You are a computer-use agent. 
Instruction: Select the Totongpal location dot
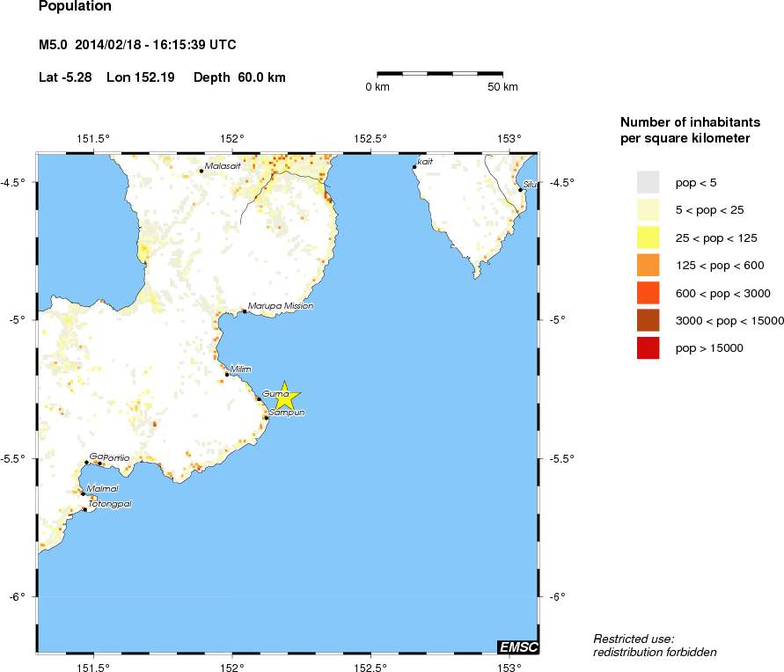[84, 509]
